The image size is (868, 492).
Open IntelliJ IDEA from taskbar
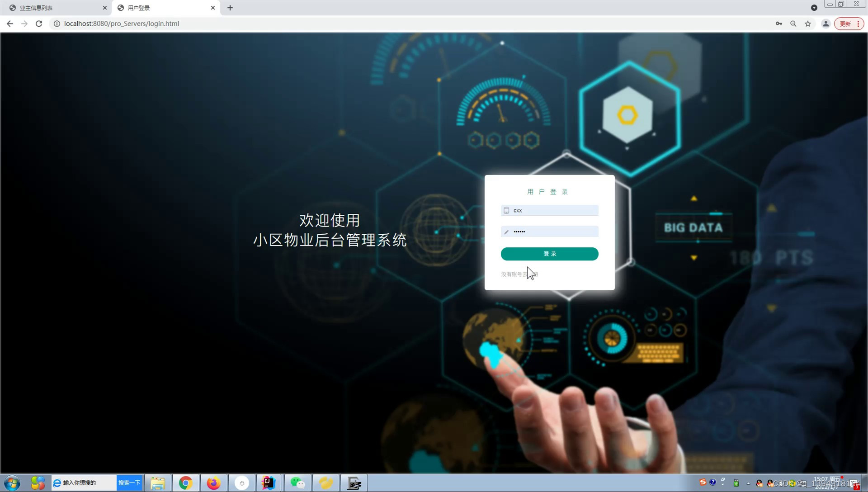269,483
